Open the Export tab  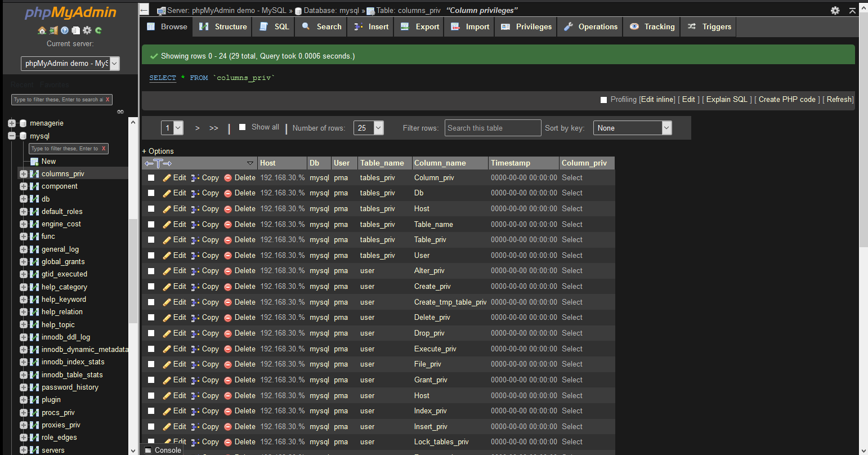pyautogui.click(x=420, y=26)
